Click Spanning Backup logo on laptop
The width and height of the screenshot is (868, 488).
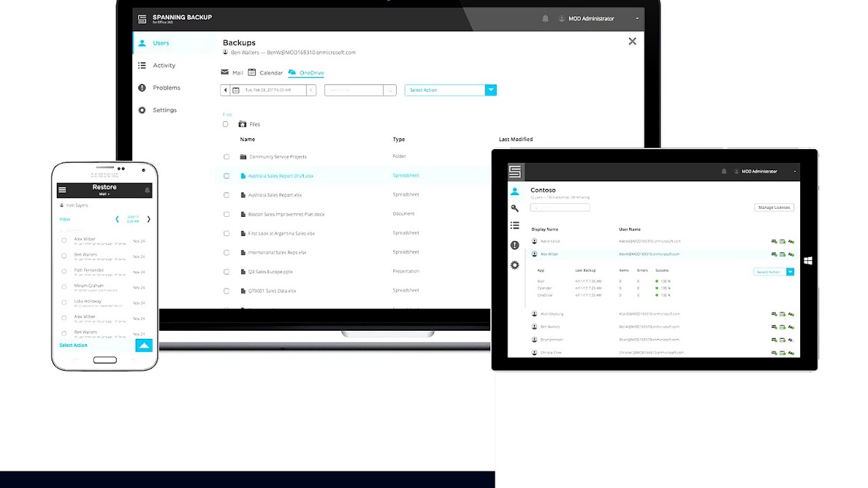point(142,19)
